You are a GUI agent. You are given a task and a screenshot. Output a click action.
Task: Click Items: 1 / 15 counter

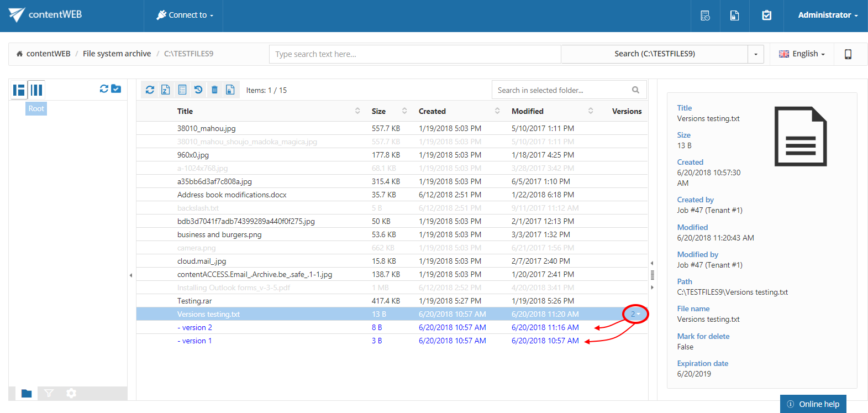pyautogui.click(x=266, y=90)
